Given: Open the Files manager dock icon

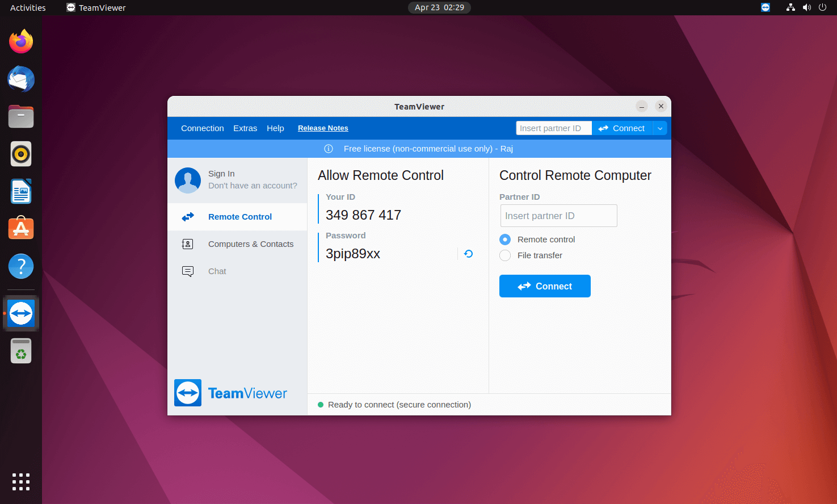Looking at the screenshot, I should click(x=21, y=116).
